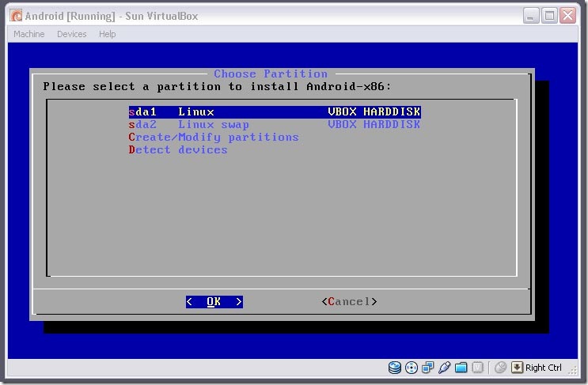Open the Devices menu
The height and width of the screenshot is (385, 588).
tap(72, 34)
